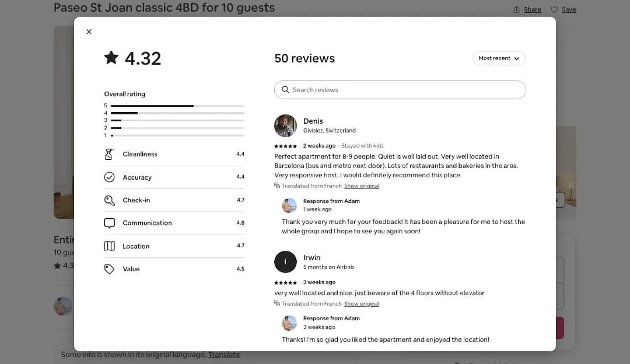Viewport: 630px width, 364px height.
Task: Click the Communication speech bubble icon
Action: (109, 223)
